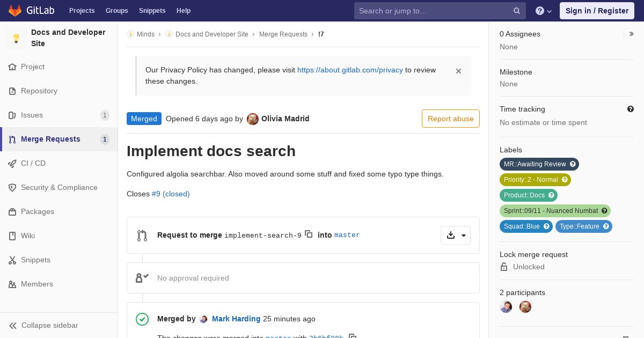Click the green merged checkmark icon
Screen dimensions: 644x338
142,319
